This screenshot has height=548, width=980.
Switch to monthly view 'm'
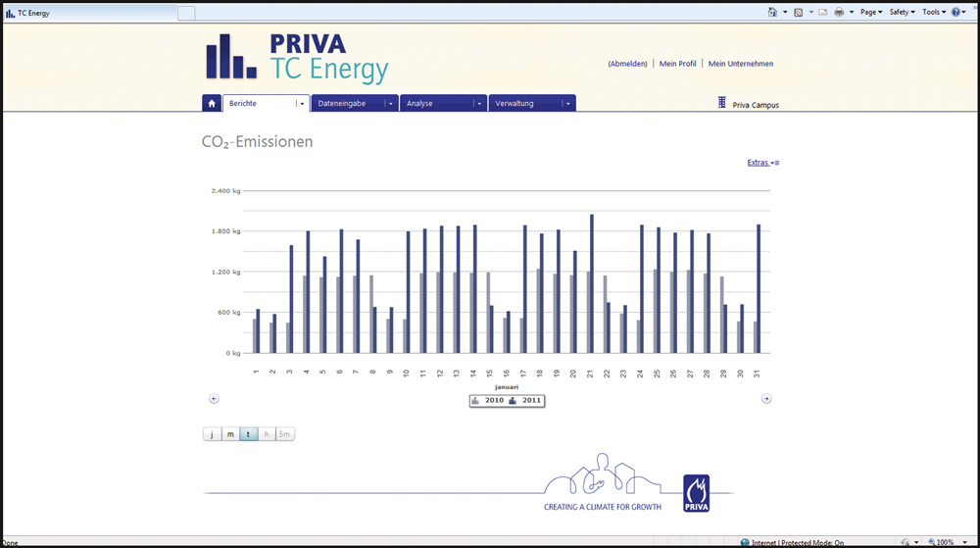tap(230, 434)
